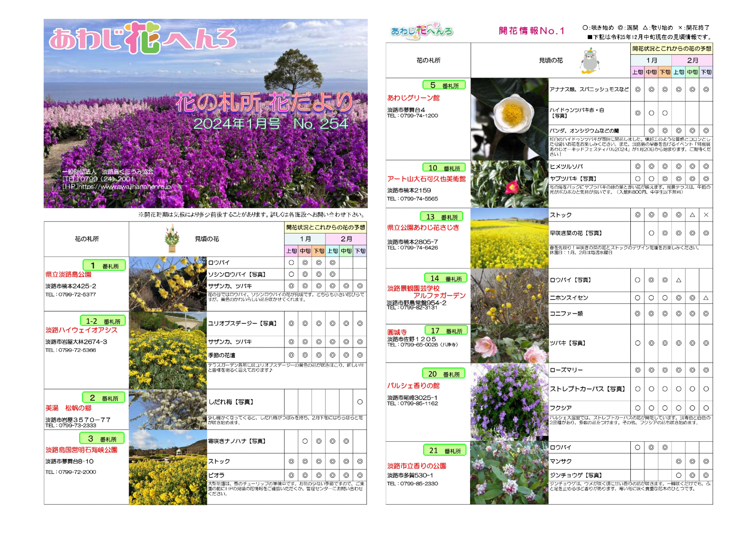This screenshot has height=534, width=756.
Task: Click the 開花情報No.1 heading
Action: [x=532, y=31]
